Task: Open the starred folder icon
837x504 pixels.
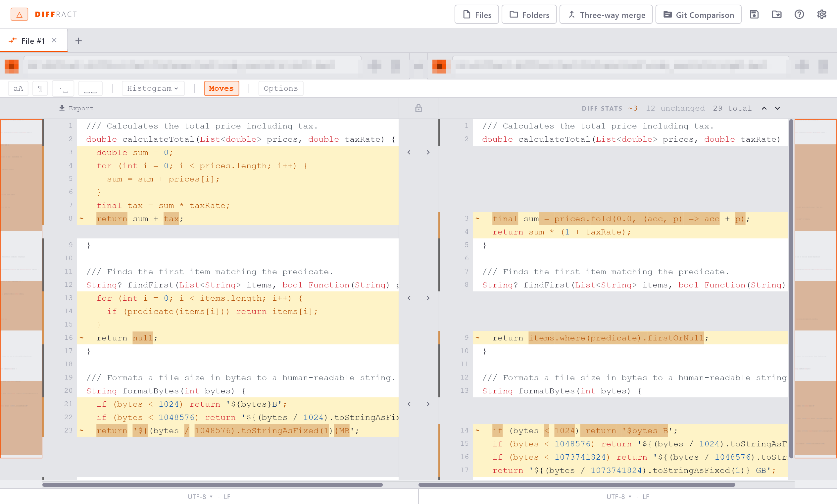Action: point(776,14)
